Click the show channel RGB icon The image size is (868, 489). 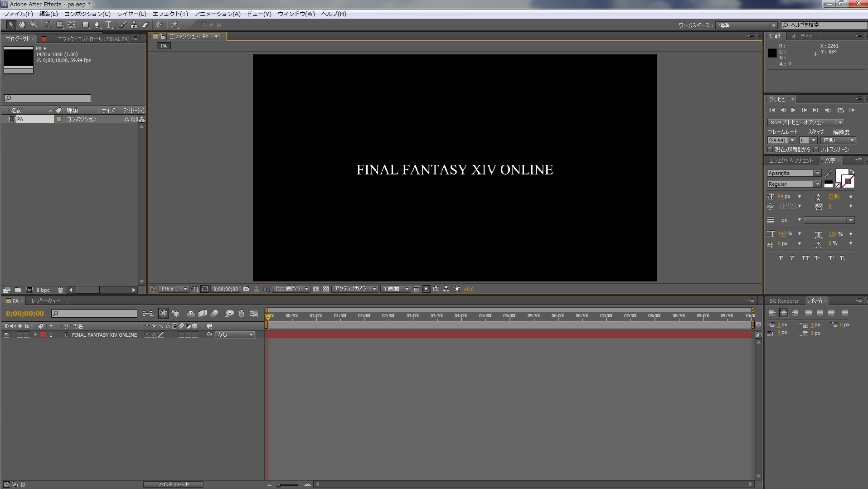tap(267, 289)
